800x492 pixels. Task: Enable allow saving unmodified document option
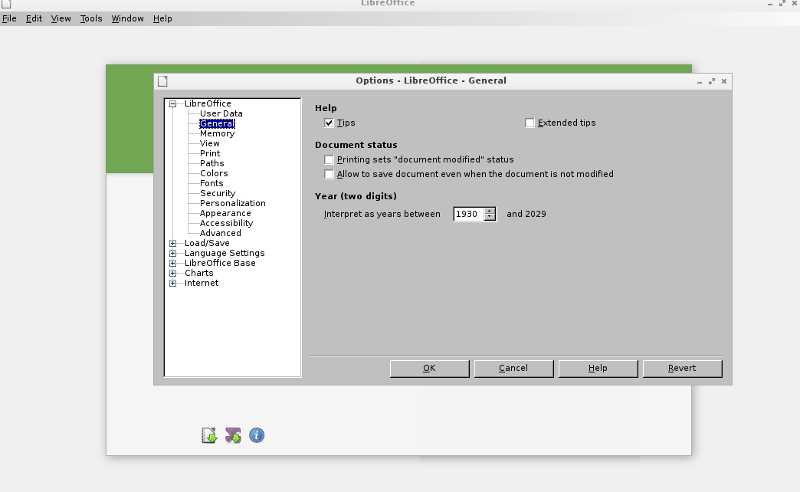click(x=329, y=174)
